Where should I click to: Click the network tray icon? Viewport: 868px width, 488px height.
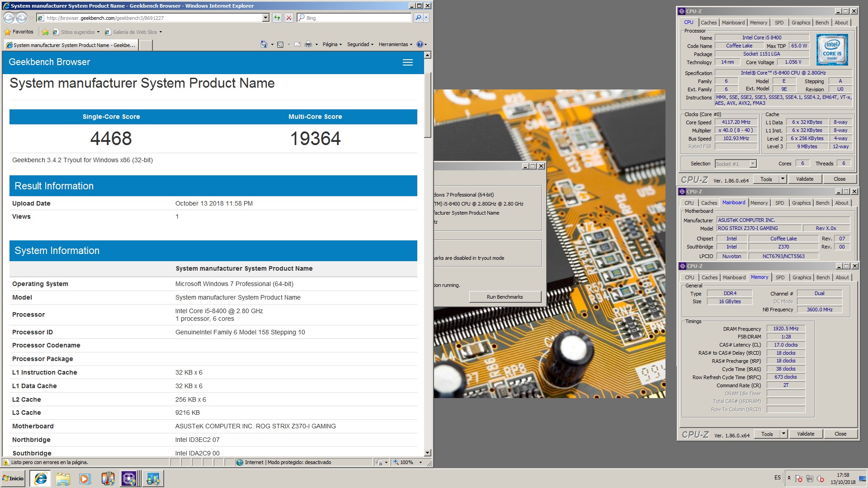tap(810, 479)
